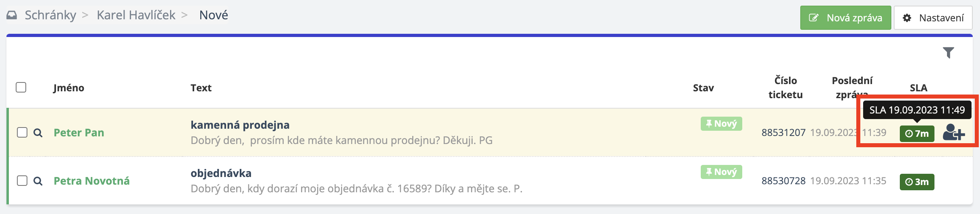Screen dimensions: 980x214
Task: Click magnifier icon beside Petra Novotná
Action: click(x=38, y=181)
